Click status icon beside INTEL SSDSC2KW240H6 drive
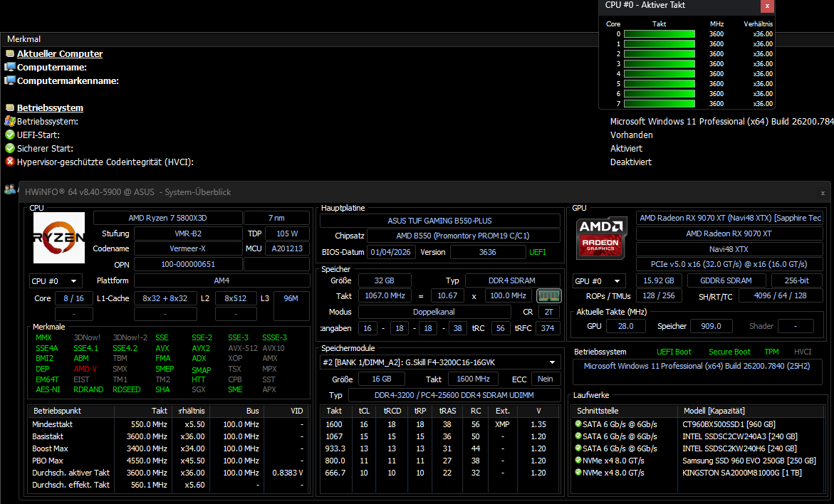This screenshot has width=834, height=504. tap(578, 448)
